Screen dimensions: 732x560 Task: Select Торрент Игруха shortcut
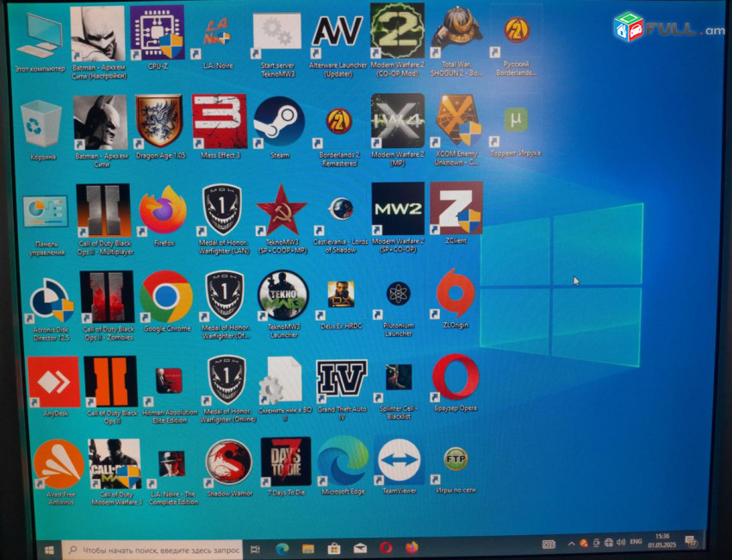coord(516,120)
